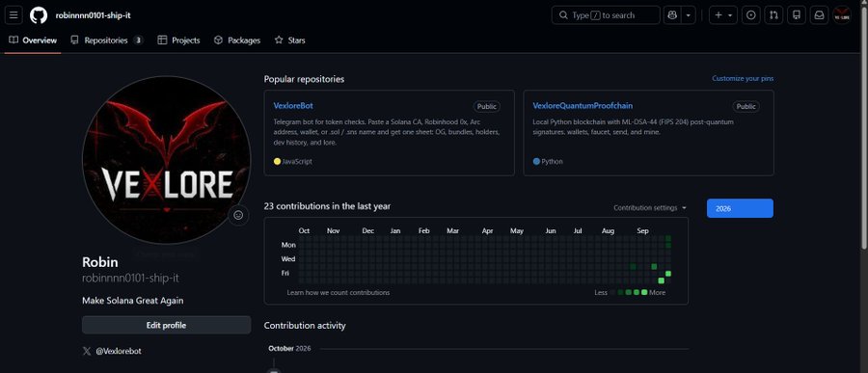Open the user avatar menu in header
The height and width of the screenshot is (373, 868).
(x=842, y=15)
